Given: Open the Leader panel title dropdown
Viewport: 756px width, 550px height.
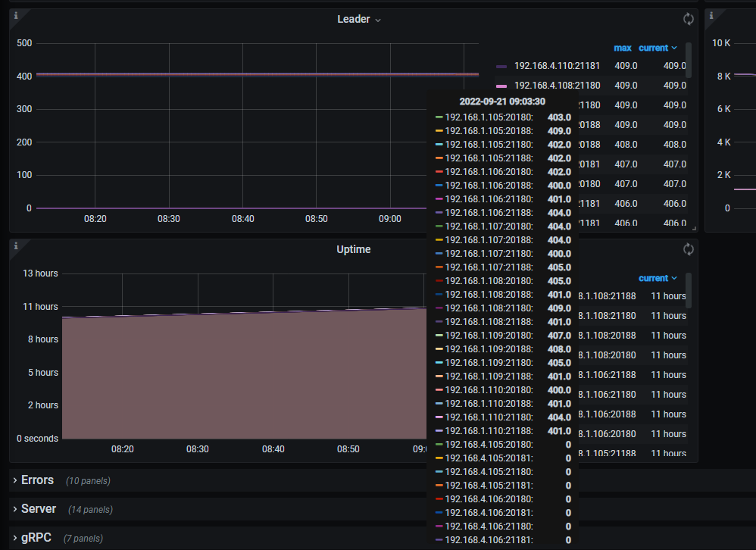Looking at the screenshot, I should 359,20.
